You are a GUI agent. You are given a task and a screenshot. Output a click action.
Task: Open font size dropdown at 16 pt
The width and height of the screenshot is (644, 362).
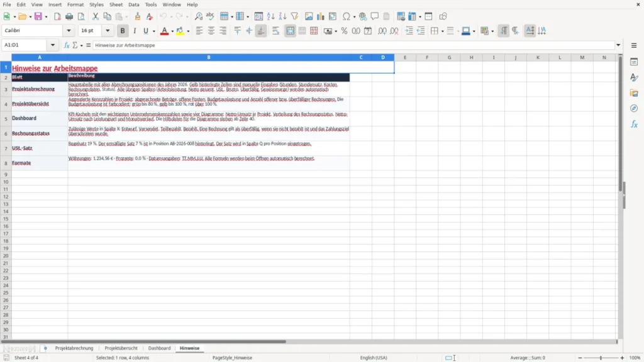pos(108,30)
